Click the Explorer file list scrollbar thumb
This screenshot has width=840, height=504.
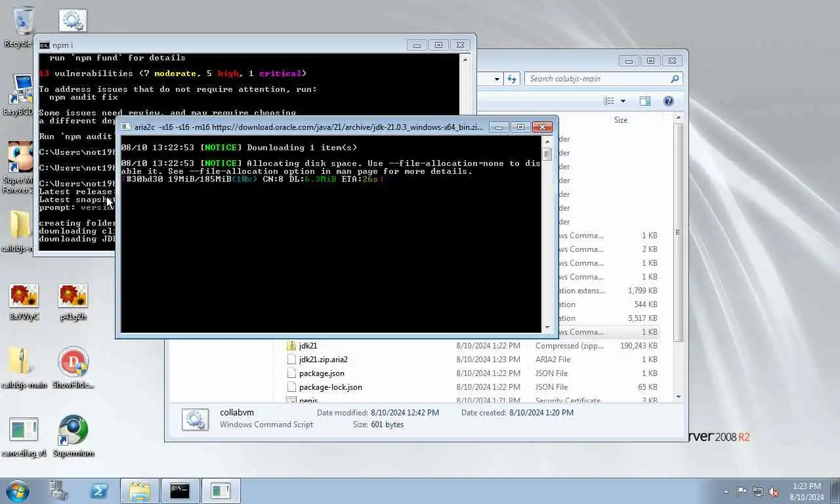coord(679,233)
